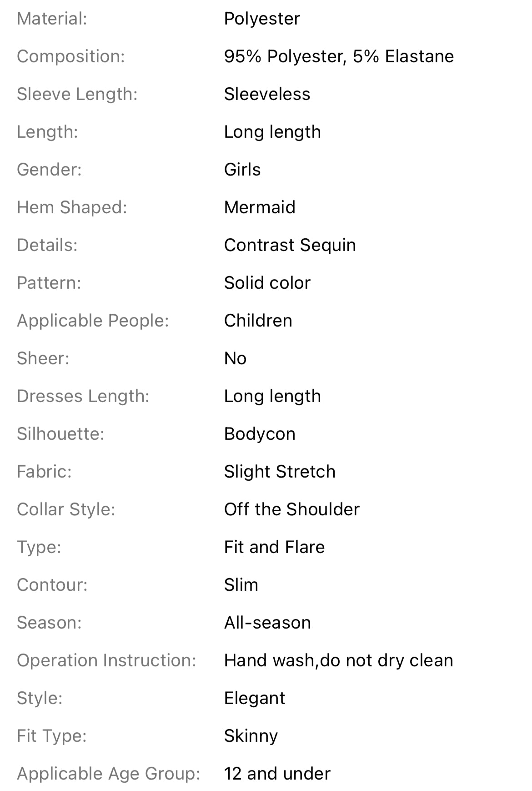Select the Sheer value No
Image resolution: width=532 pixels, height=791 pixels.
coord(236,359)
